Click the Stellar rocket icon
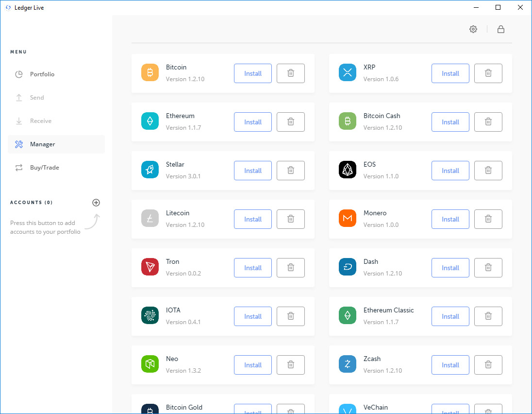 pyautogui.click(x=150, y=170)
